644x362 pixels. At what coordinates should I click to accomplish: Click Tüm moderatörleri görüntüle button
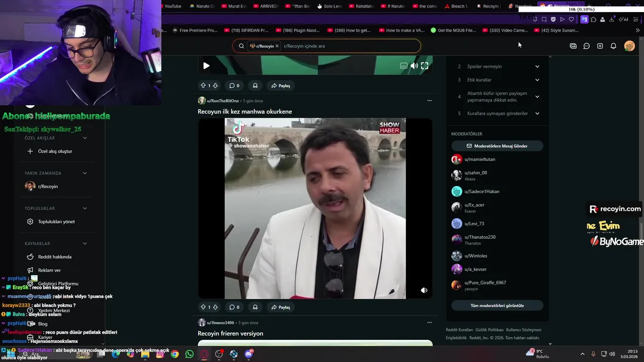pos(497,306)
